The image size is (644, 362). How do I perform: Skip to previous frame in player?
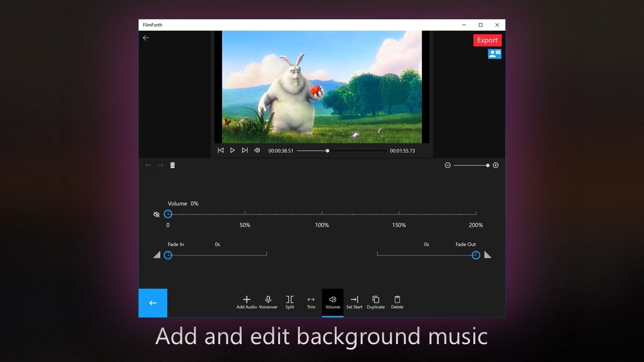click(220, 150)
